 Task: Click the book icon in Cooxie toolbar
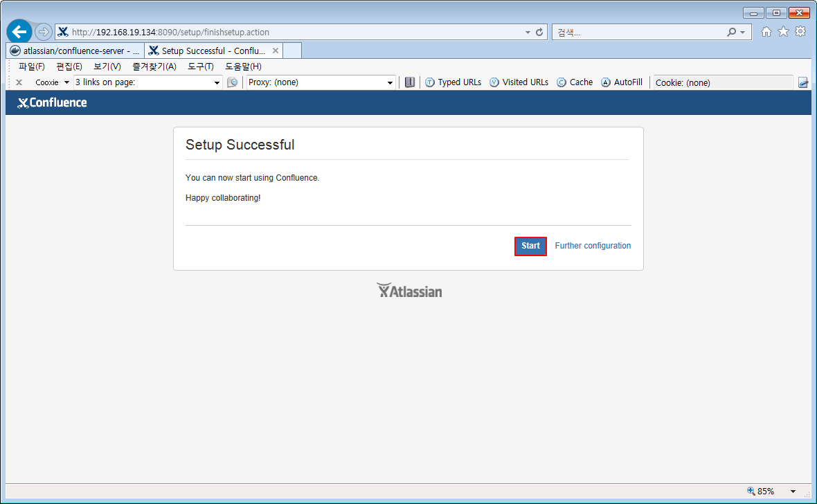(410, 82)
